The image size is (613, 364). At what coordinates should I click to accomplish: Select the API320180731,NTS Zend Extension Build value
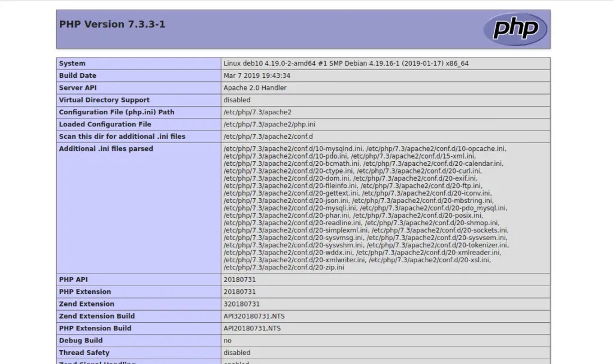click(x=253, y=316)
